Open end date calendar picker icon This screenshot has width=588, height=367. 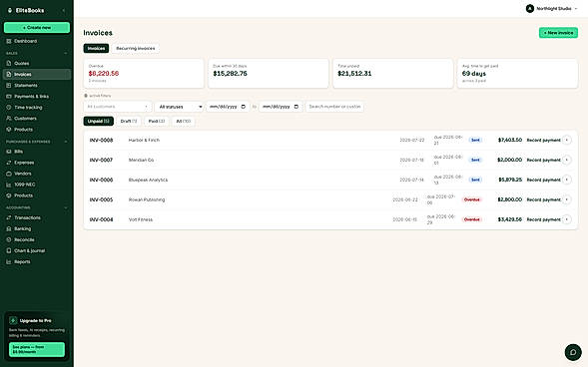click(295, 107)
